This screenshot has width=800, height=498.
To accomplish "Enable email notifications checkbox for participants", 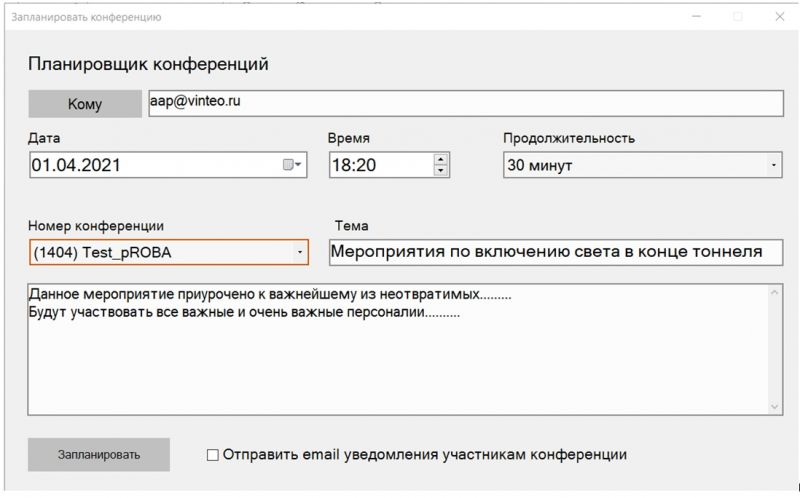I will (x=213, y=455).
